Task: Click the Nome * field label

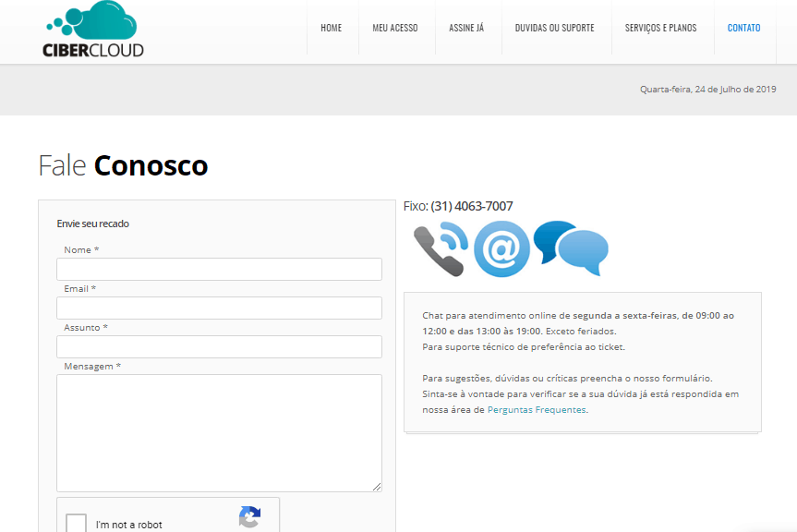Action: 81,250
